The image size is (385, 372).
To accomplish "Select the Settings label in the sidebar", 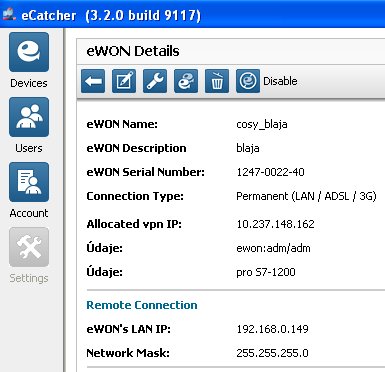I will coord(29,278).
